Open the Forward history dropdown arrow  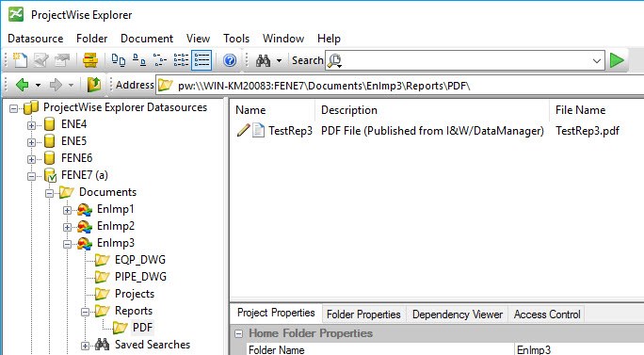[71, 85]
